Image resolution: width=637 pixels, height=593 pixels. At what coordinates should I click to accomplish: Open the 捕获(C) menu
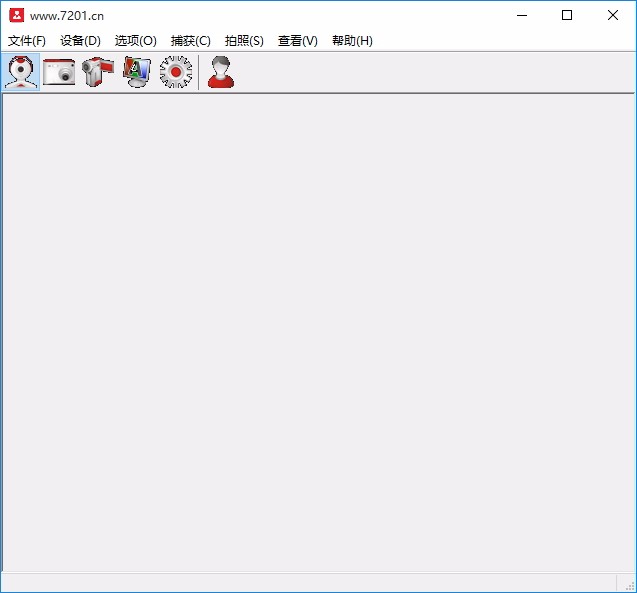191,41
